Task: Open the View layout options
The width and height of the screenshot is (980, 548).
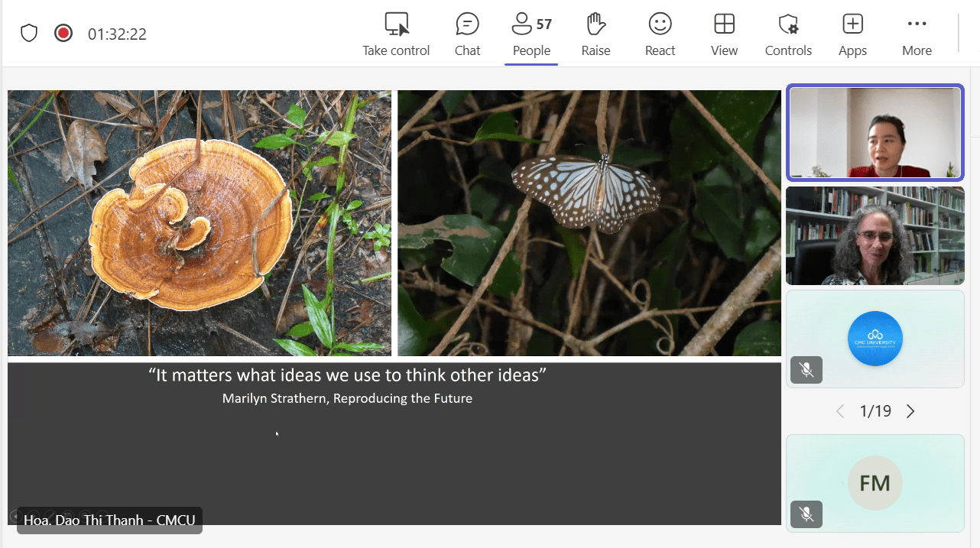Action: pos(724,34)
